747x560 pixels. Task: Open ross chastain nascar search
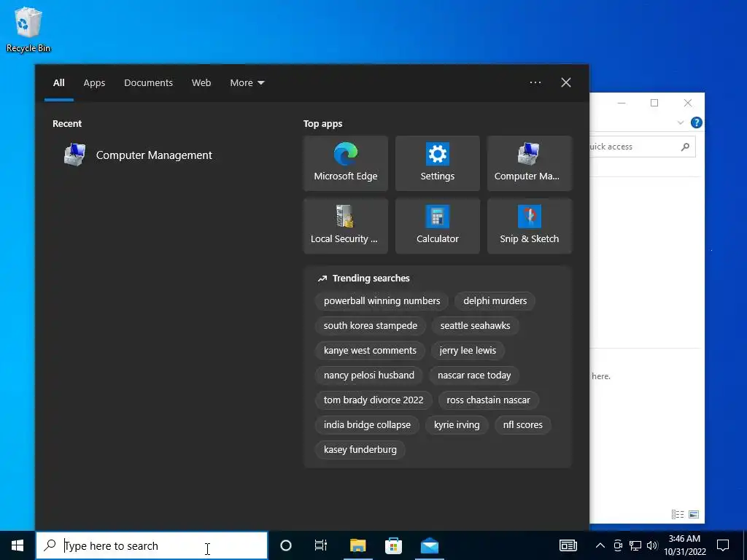[x=488, y=400]
